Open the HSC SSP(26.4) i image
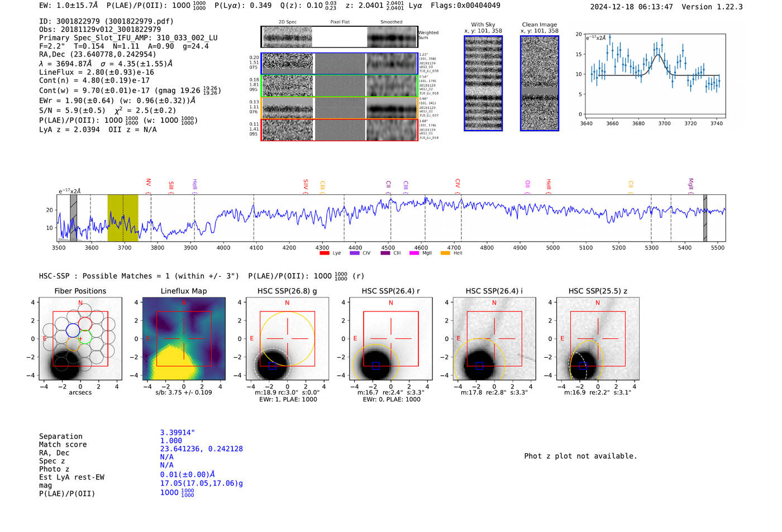Screen dimensions: 782x532 point(494,339)
